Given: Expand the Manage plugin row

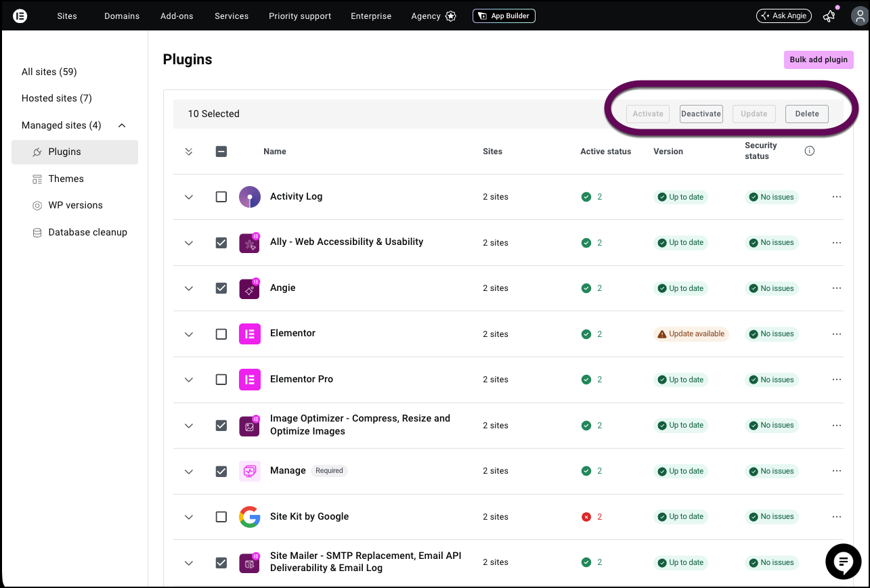Looking at the screenshot, I should [x=189, y=471].
